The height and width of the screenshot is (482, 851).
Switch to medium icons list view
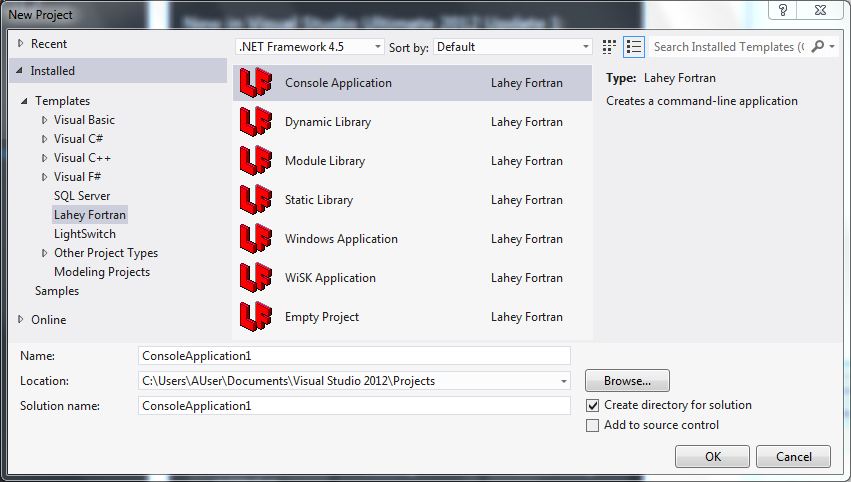(633, 47)
